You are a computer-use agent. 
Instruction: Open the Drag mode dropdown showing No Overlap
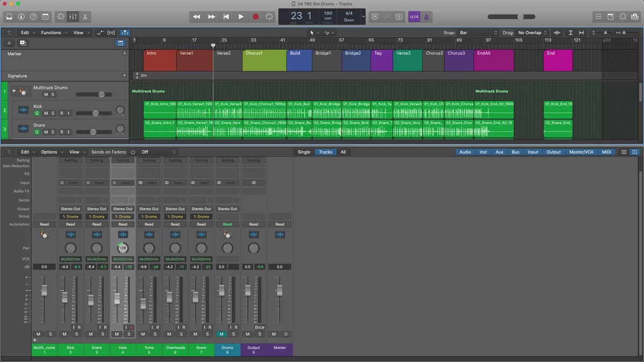click(x=532, y=33)
